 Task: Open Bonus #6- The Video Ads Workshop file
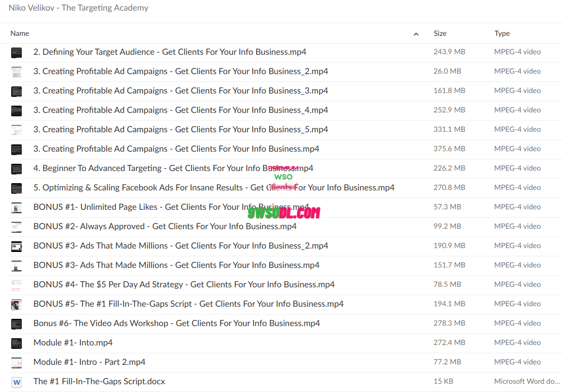pyautogui.click(x=177, y=323)
